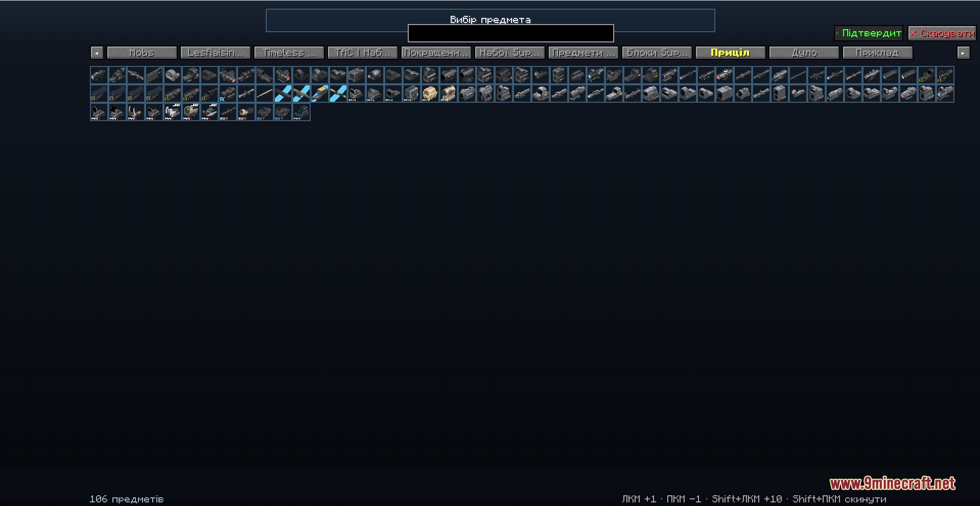The width and height of the screenshot is (980, 506).
Task: Select the white JAK optic with MWII label
Action: pos(173,112)
